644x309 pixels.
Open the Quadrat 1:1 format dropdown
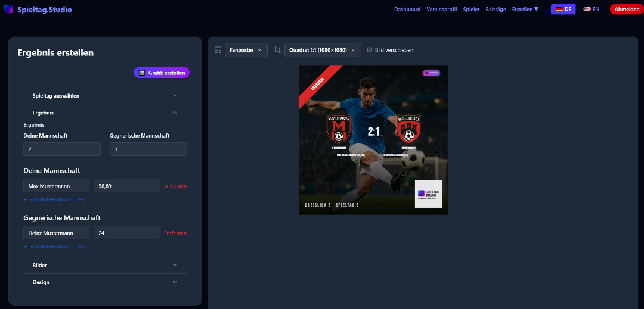pyautogui.click(x=323, y=50)
